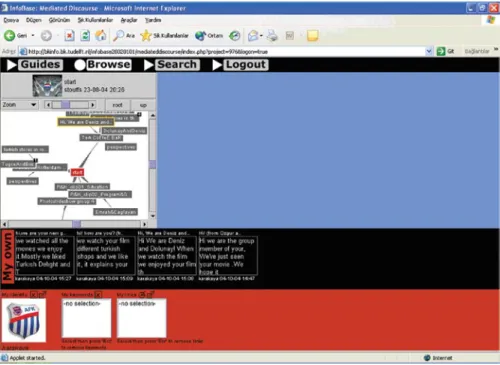This screenshot has height=365, width=500.
Task: Click the grayed Edit document icon
Action: (x=290, y=36)
